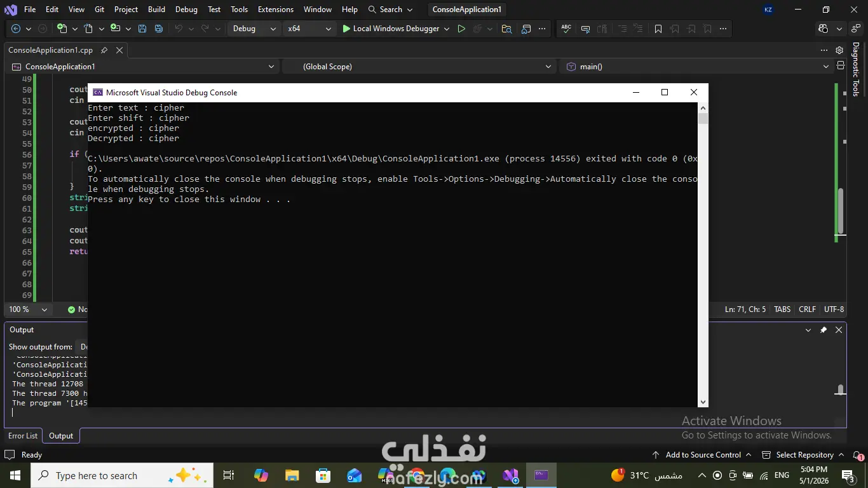
Task: Expand the Output panel window options arrow
Action: pos(808,330)
